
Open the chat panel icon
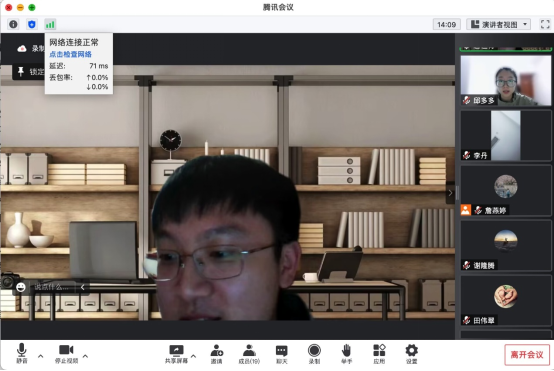pyautogui.click(x=282, y=354)
